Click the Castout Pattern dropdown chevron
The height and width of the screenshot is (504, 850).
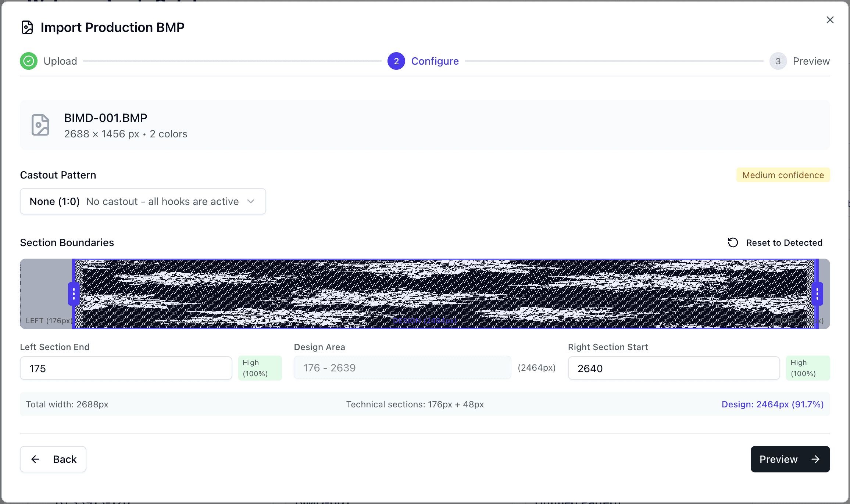[251, 201]
